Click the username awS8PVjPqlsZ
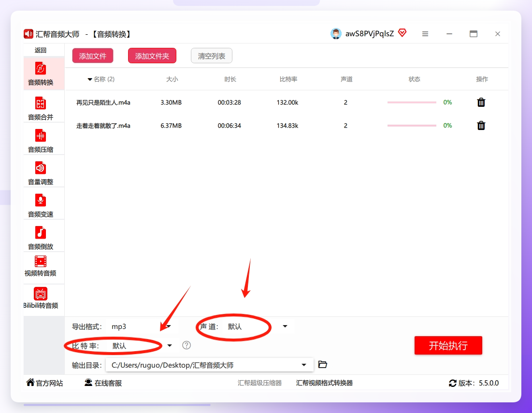The width and height of the screenshot is (532, 413). 370,33
